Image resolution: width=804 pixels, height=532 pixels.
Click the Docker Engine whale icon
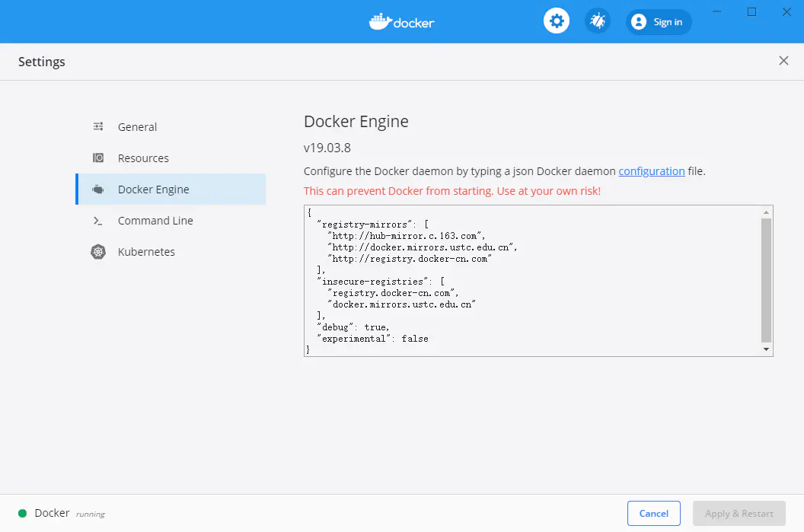tap(98, 189)
